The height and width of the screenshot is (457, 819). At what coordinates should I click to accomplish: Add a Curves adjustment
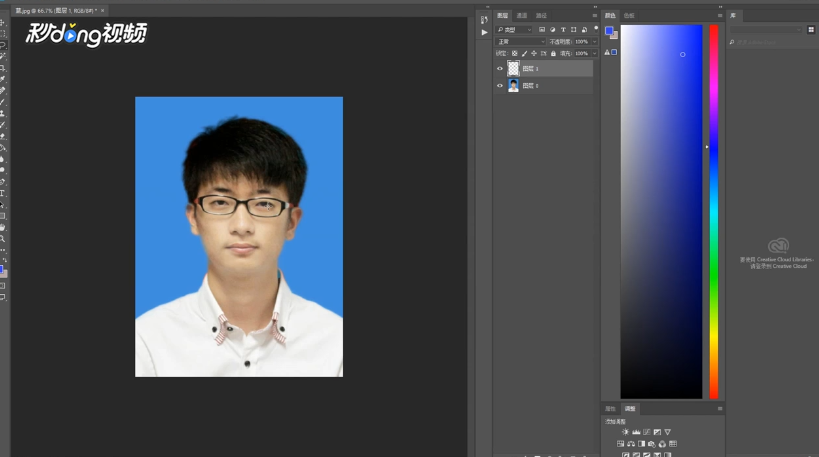pyautogui.click(x=647, y=432)
